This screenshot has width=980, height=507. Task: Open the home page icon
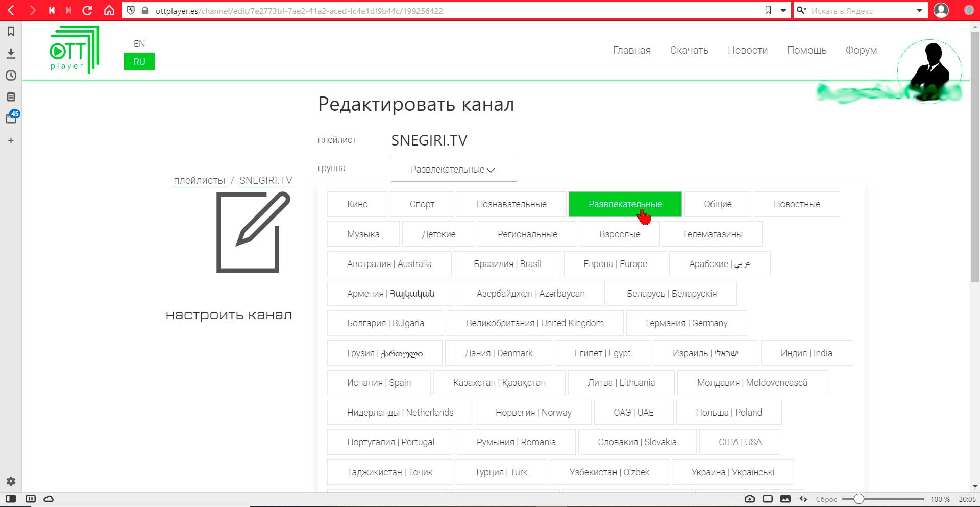click(109, 10)
